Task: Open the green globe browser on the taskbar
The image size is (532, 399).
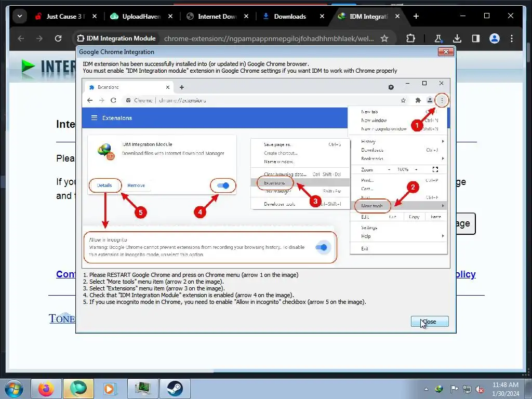Action: (78, 389)
